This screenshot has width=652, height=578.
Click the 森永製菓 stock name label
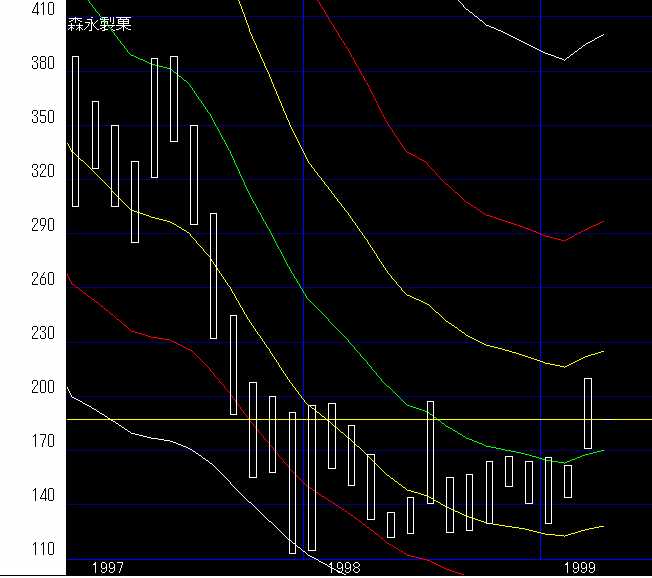point(100,24)
